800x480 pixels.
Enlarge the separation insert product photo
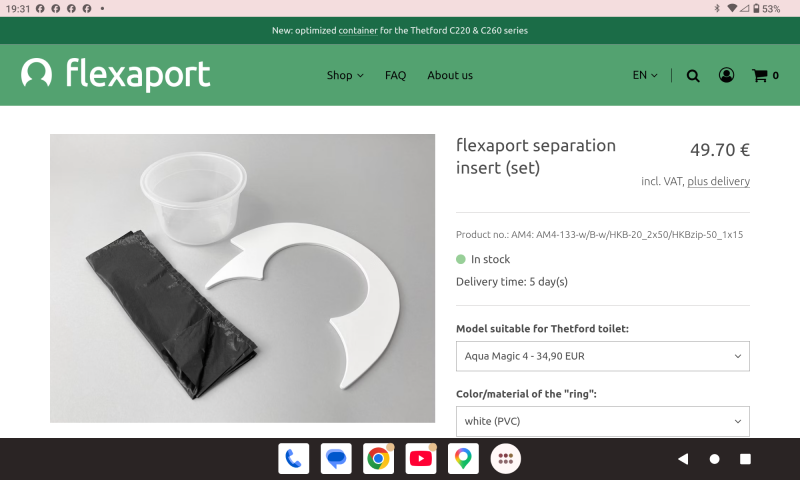point(242,278)
